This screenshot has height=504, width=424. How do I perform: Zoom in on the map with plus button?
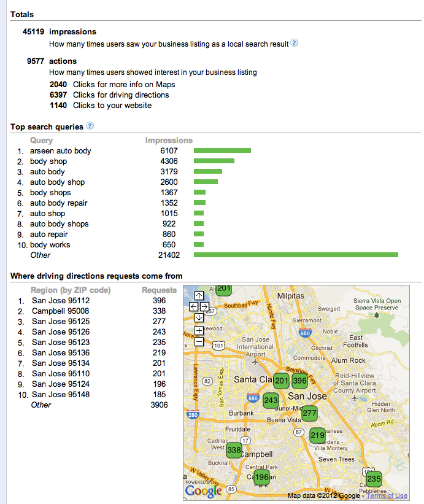point(199,330)
